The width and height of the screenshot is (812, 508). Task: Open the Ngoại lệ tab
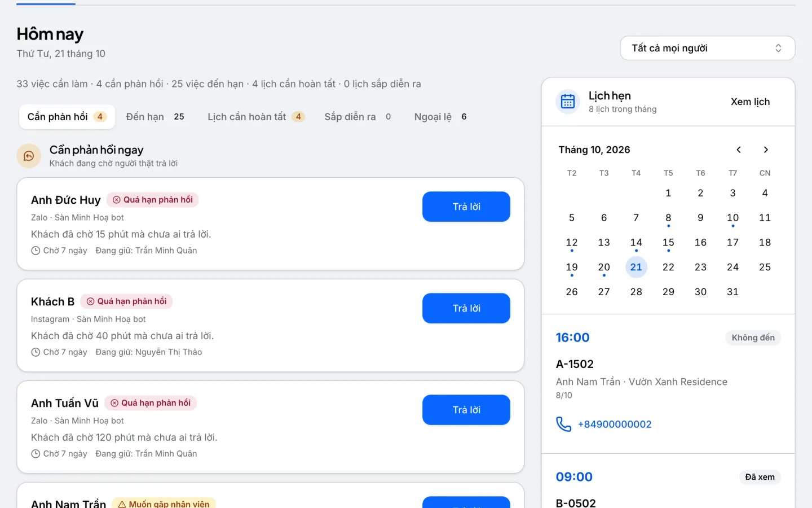click(440, 117)
